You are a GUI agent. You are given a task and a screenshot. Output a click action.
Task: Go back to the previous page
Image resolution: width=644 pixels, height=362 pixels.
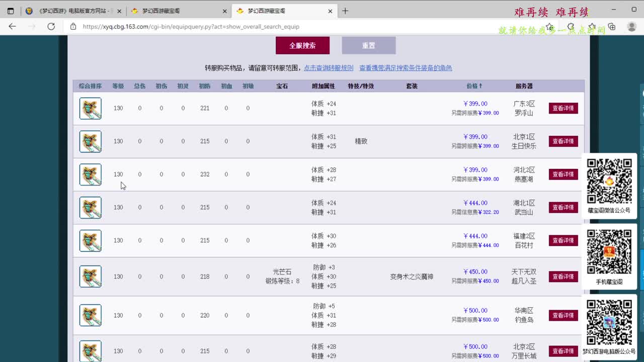(13, 27)
